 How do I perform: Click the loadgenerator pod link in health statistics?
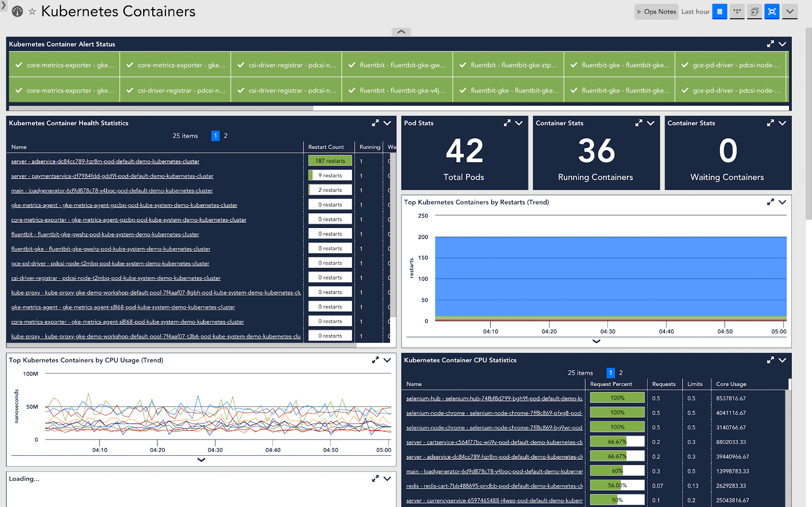(112, 190)
